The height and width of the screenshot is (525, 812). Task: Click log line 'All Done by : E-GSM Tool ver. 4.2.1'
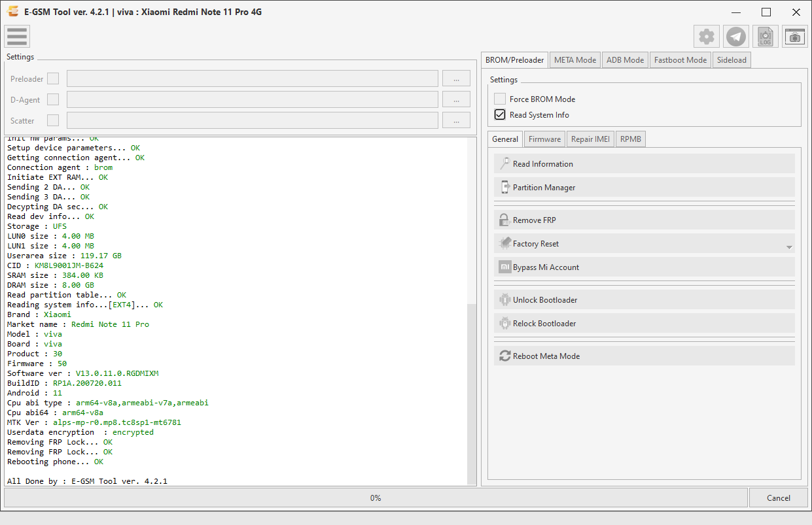pyautogui.click(x=88, y=481)
